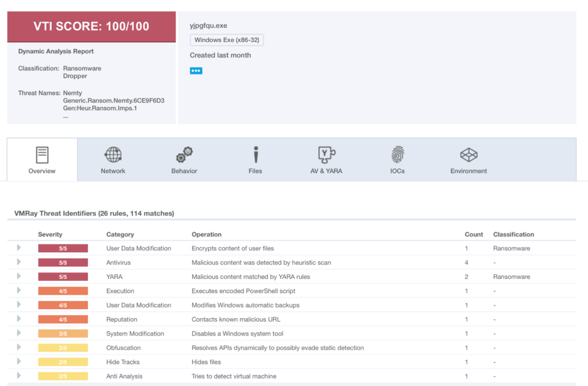Image resolution: width=588 pixels, height=386 pixels.
Task: Click the document icon on the Overview tab
Action: coord(41,154)
